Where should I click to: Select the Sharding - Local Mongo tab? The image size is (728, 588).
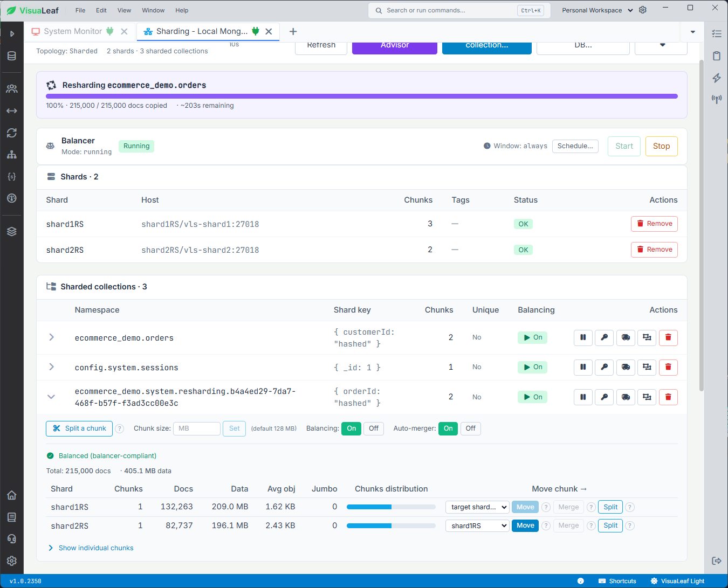(202, 31)
